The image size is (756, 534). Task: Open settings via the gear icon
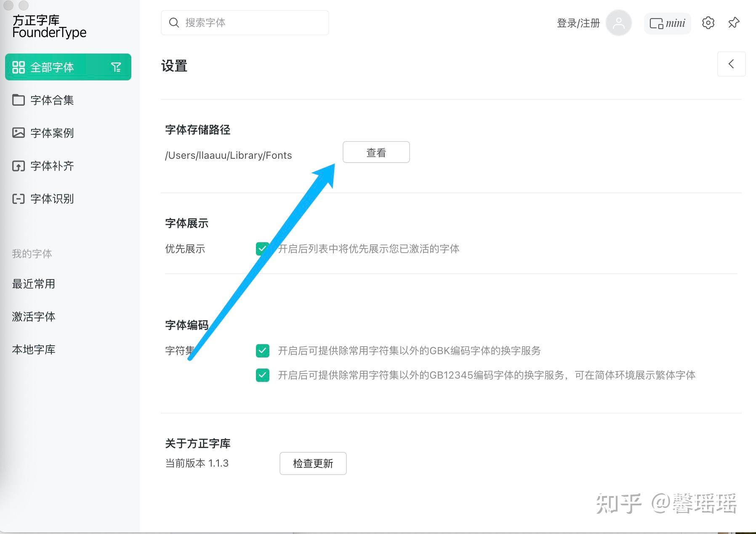708,23
